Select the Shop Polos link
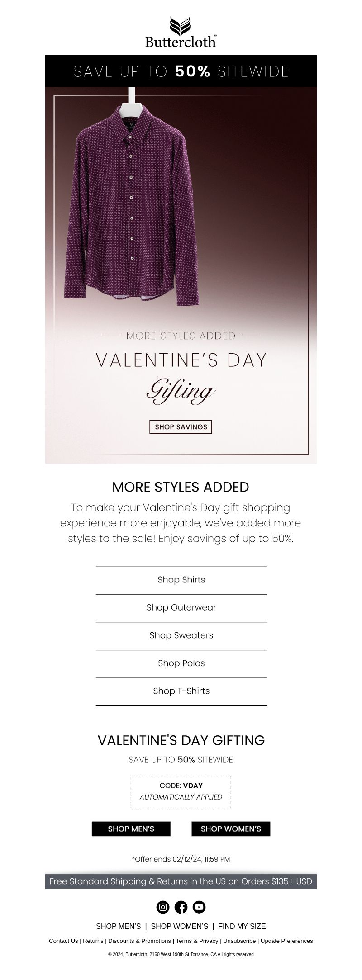The height and width of the screenshot is (980, 362). pyautogui.click(x=181, y=663)
